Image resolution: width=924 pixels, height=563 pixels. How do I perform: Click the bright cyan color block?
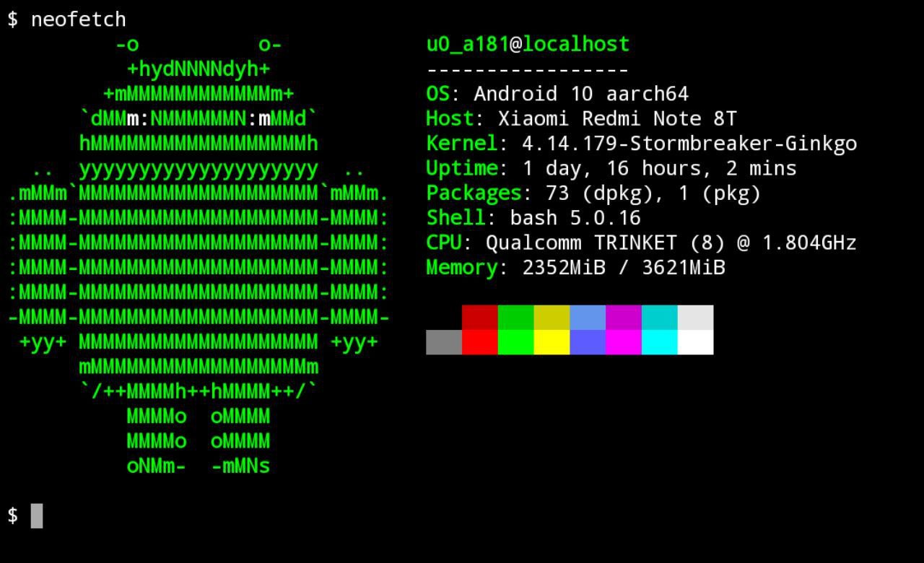(x=660, y=342)
